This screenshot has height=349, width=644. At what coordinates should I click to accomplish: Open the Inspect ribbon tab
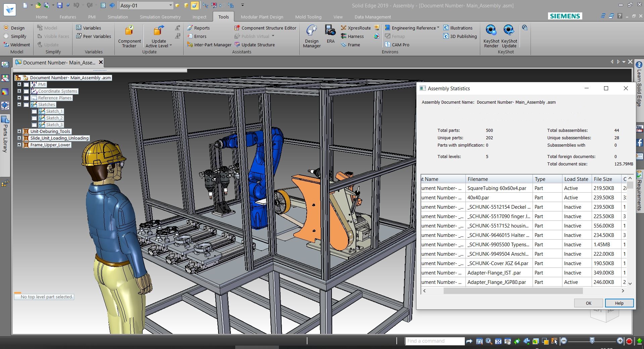point(199,17)
